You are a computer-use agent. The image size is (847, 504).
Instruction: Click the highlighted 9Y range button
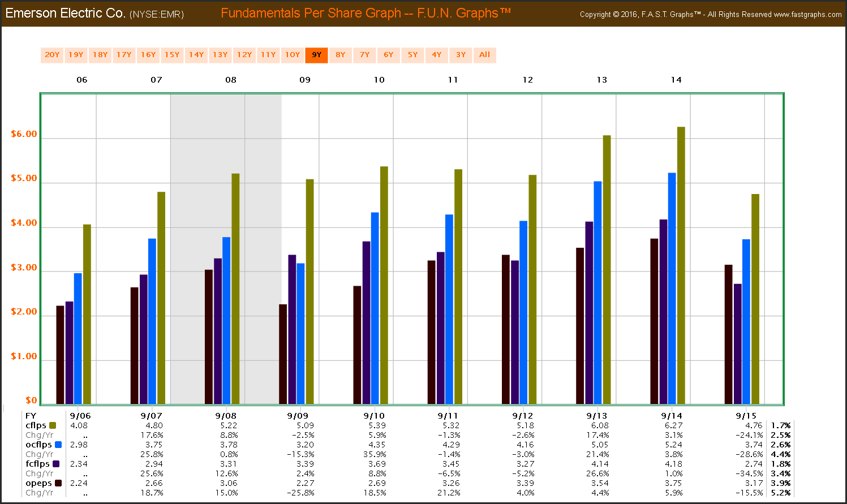(x=316, y=55)
